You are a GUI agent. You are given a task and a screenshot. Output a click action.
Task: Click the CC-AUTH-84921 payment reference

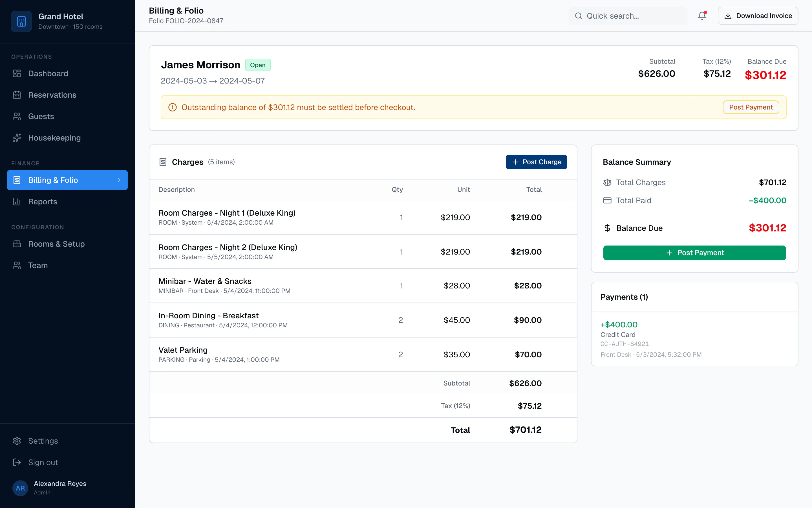coord(625,344)
